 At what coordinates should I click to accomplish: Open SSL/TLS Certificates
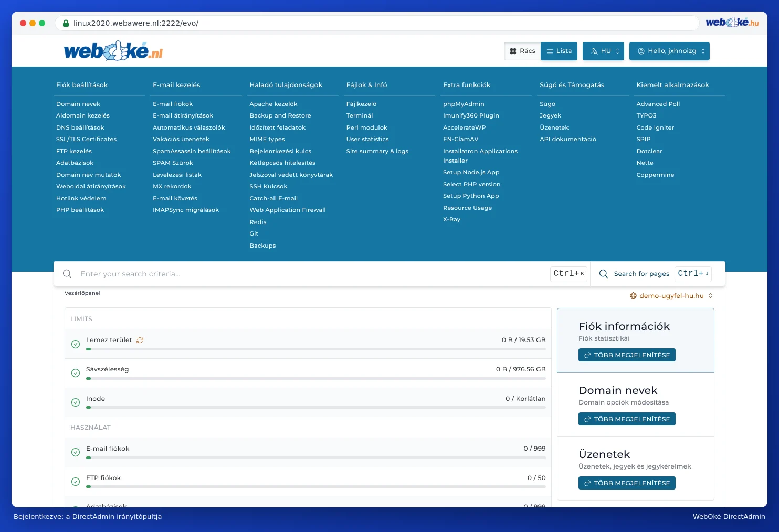(x=87, y=139)
